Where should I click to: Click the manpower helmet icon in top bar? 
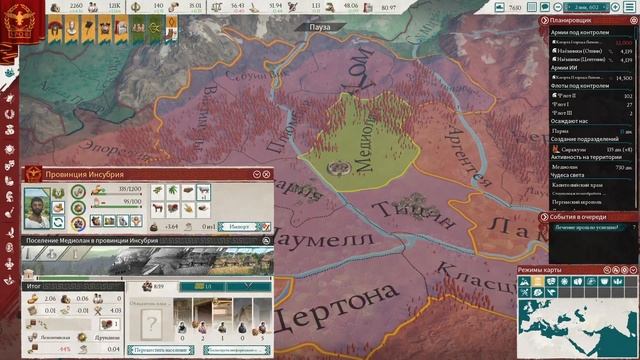coord(56,7)
